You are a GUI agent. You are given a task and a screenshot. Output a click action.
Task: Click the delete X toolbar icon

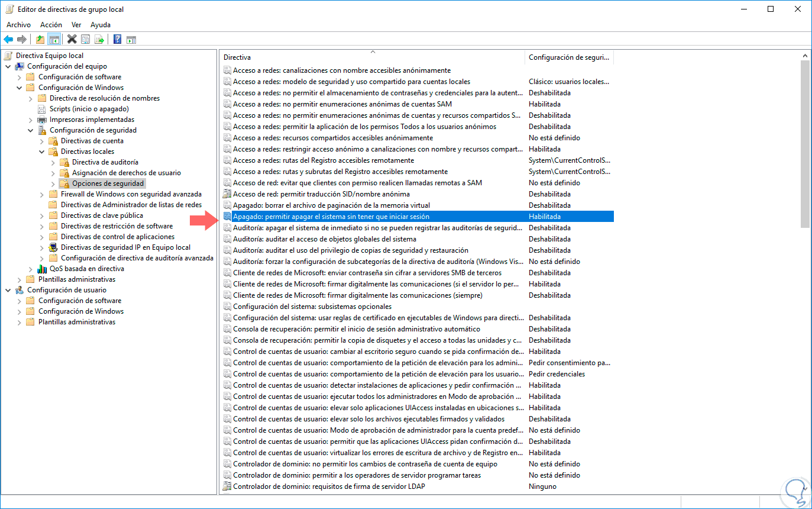coord(72,40)
